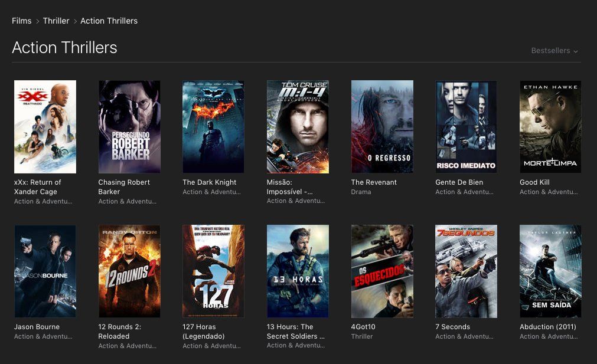Image resolution: width=597 pixels, height=364 pixels.
Task: Select the genre label under 13 Hours
Action: [296, 345]
